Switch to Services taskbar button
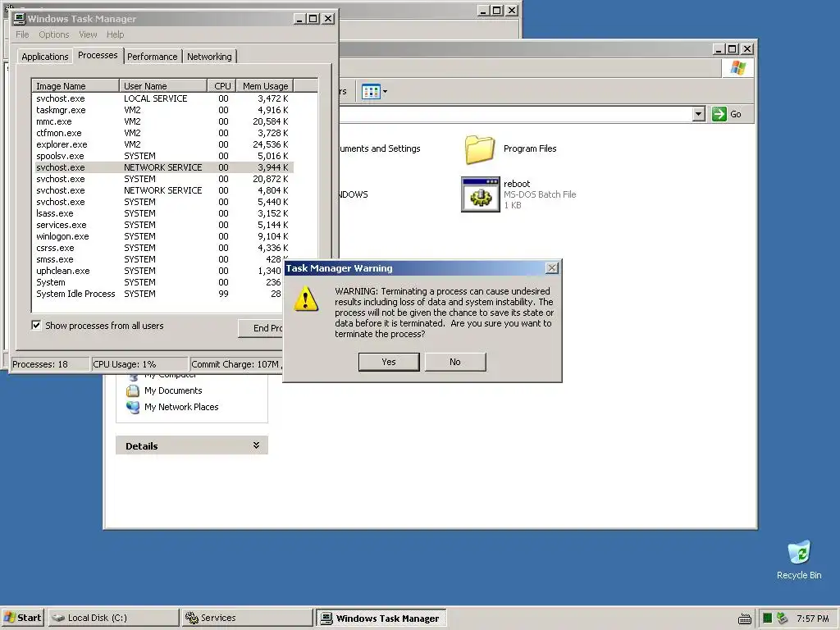The width and height of the screenshot is (840, 630). (x=247, y=618)
